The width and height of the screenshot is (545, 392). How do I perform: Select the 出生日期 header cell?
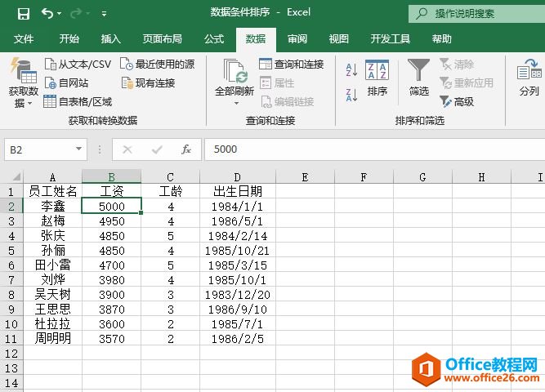tap(238, 191)
